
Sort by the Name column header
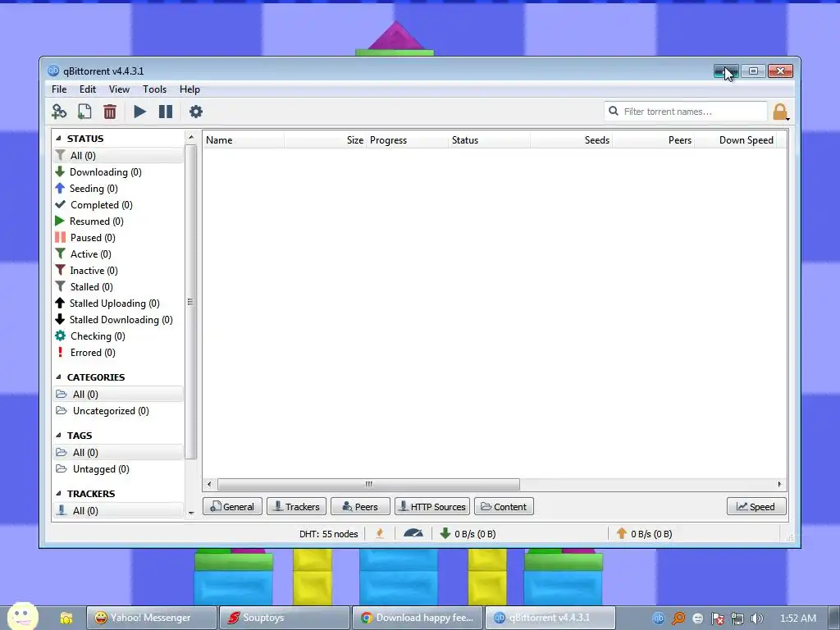[244, 139]
